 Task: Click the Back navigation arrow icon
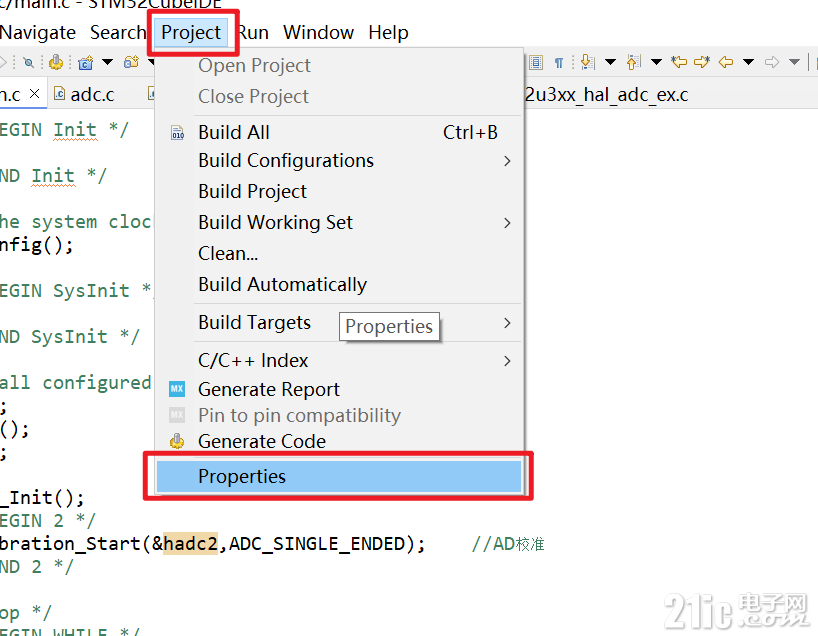coord(726,63)
